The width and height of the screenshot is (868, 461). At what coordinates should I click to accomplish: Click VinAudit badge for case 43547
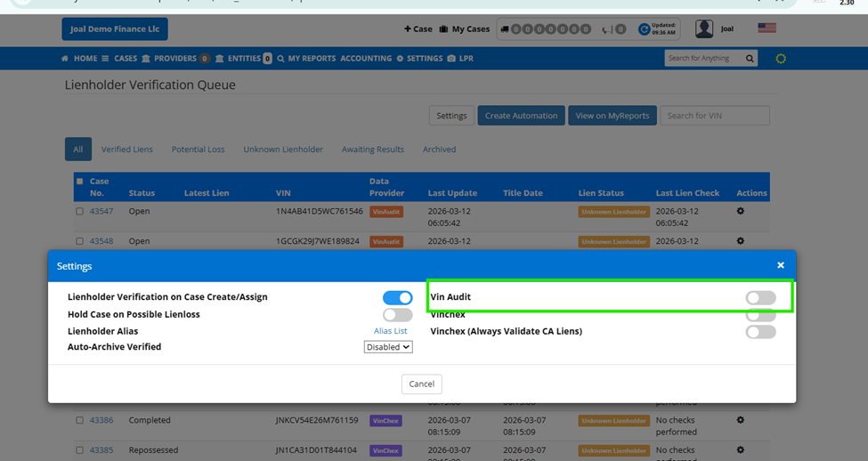(385, 212)
